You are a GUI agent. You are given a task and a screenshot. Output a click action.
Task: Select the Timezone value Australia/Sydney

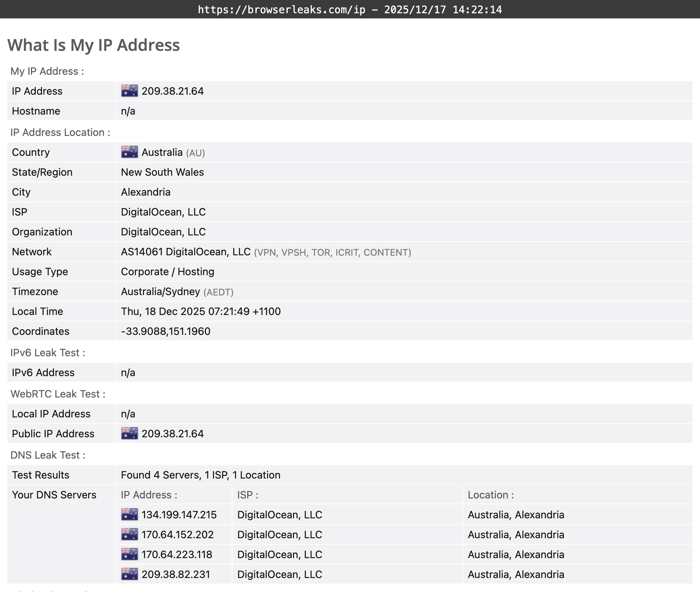click(x=160, y=291)
